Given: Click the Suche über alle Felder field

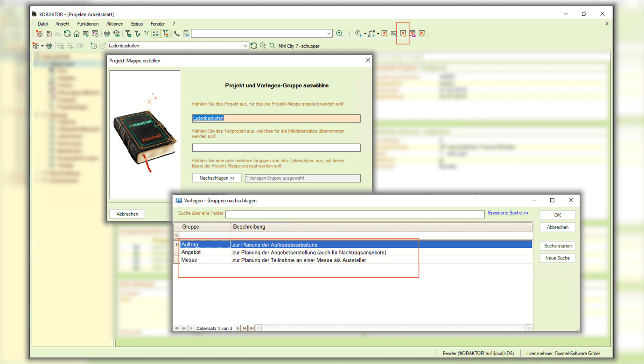Looking at the screenshot, I should 355,214.
